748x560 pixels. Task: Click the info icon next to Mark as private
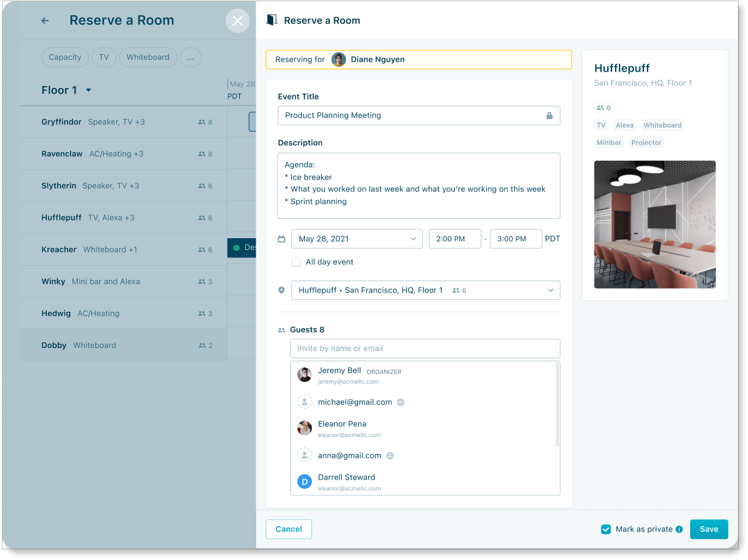tap(679, 529)
